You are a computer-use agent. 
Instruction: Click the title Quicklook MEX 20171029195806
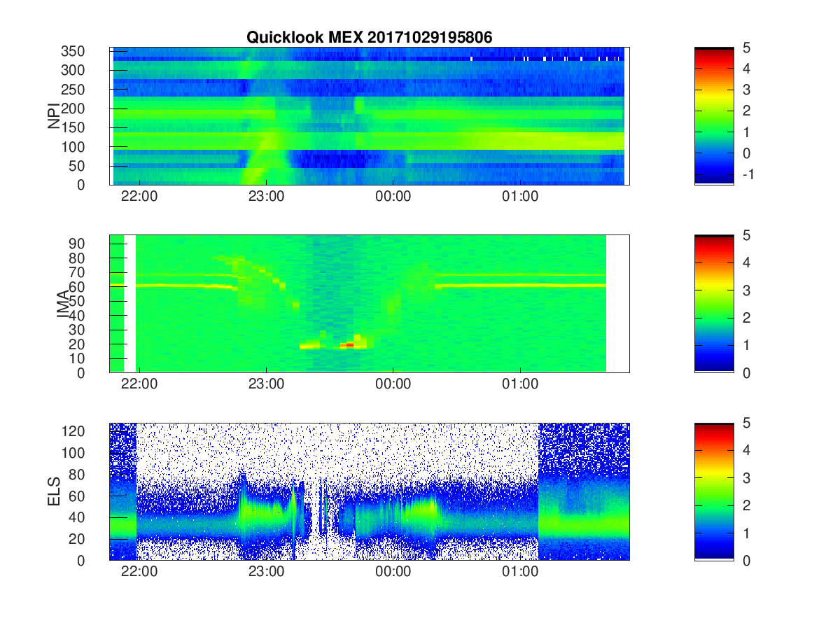(369, 38)
